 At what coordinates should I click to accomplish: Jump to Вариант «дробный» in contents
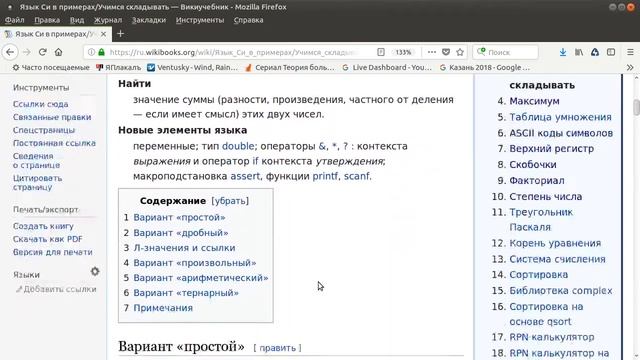pos(181,233)
